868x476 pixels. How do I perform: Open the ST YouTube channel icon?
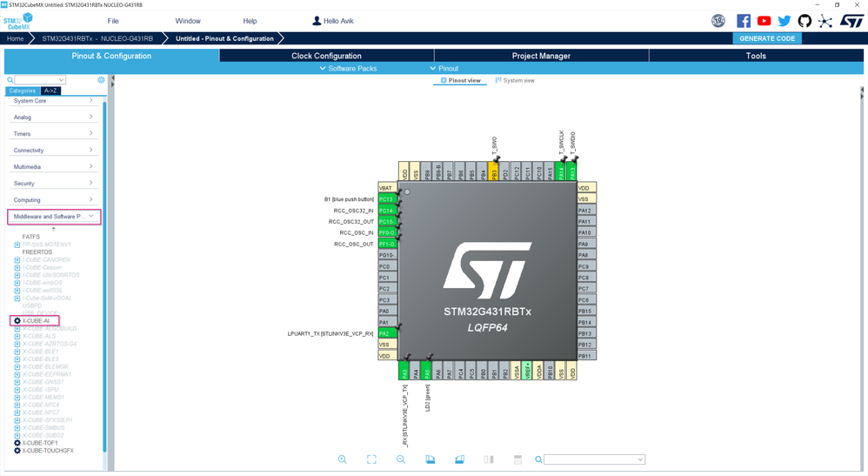point(764,21)
